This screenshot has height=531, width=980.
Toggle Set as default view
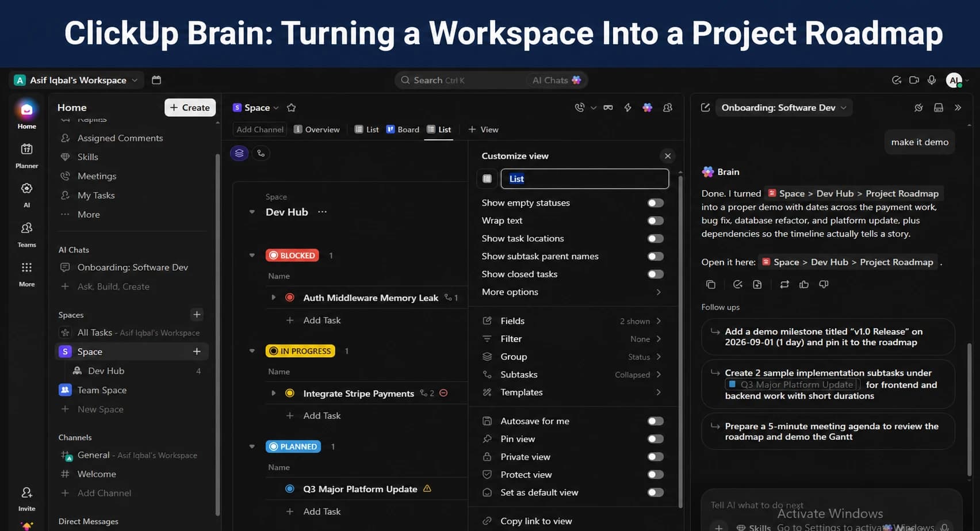tap(656, 492)
